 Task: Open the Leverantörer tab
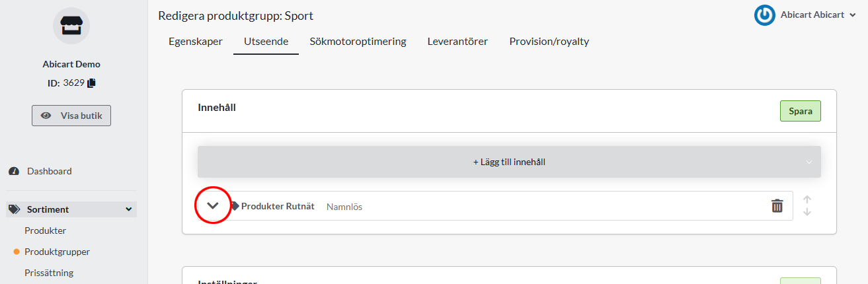457,42
